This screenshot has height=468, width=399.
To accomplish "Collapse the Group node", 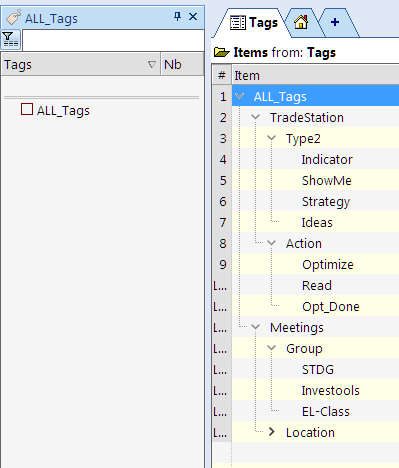I will [x=272, y=348].
